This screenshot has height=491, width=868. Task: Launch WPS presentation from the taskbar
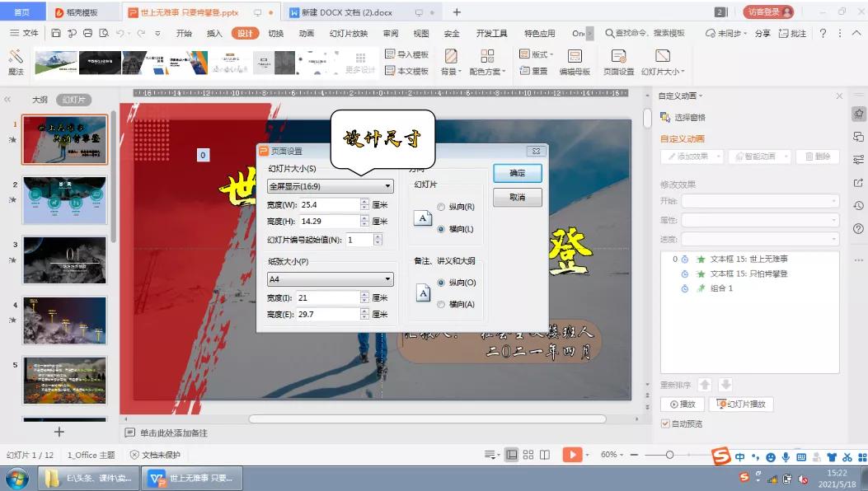pyautogui.click(x=191, y=476)
